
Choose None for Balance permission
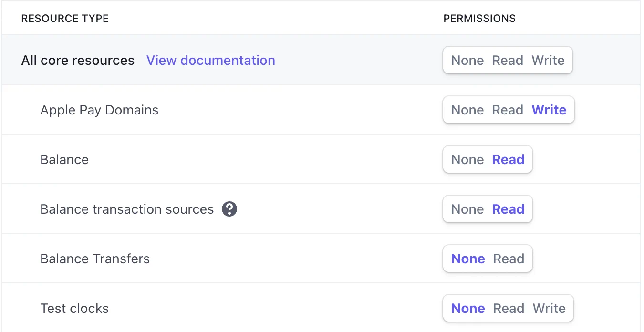(x=467, y=160)
